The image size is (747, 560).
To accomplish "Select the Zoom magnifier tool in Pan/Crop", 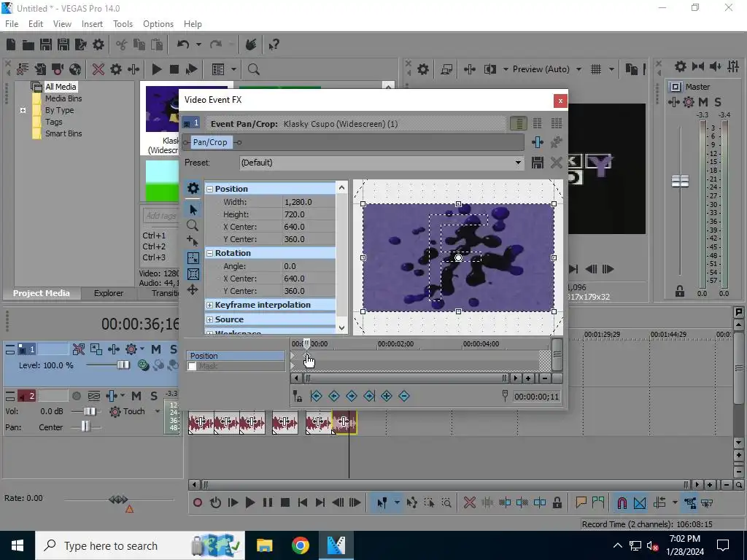I will click(193, 225).
